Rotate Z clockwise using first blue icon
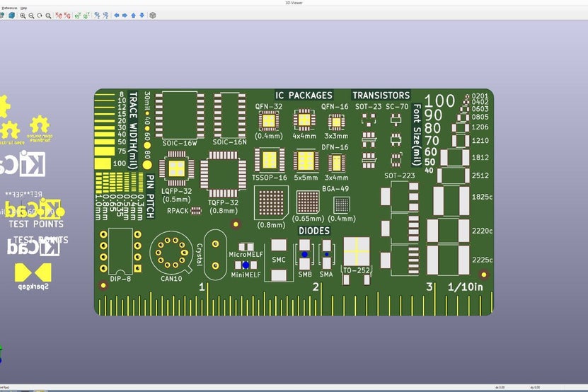The width and height of the screenshot is (588, 392). tap(97, 16)
